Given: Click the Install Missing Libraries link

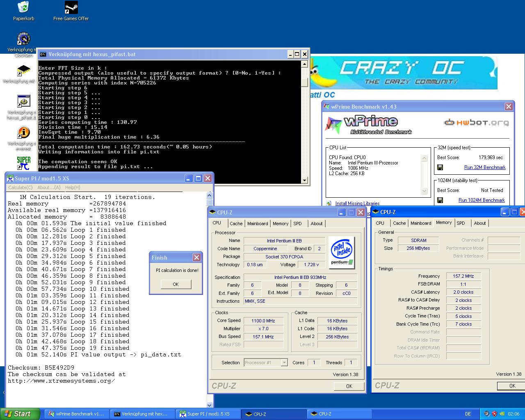Looking at the screenshot, I should point(357,203).
